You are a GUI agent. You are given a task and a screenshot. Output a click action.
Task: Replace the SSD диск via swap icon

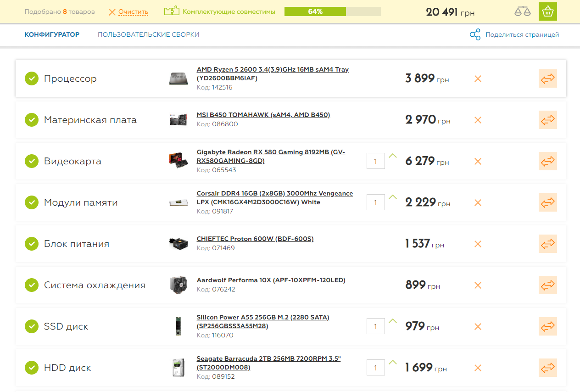548,326
